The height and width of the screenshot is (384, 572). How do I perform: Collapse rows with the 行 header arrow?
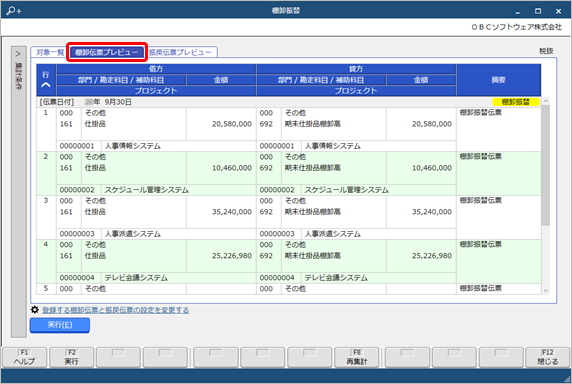click(x=46, y=85)
